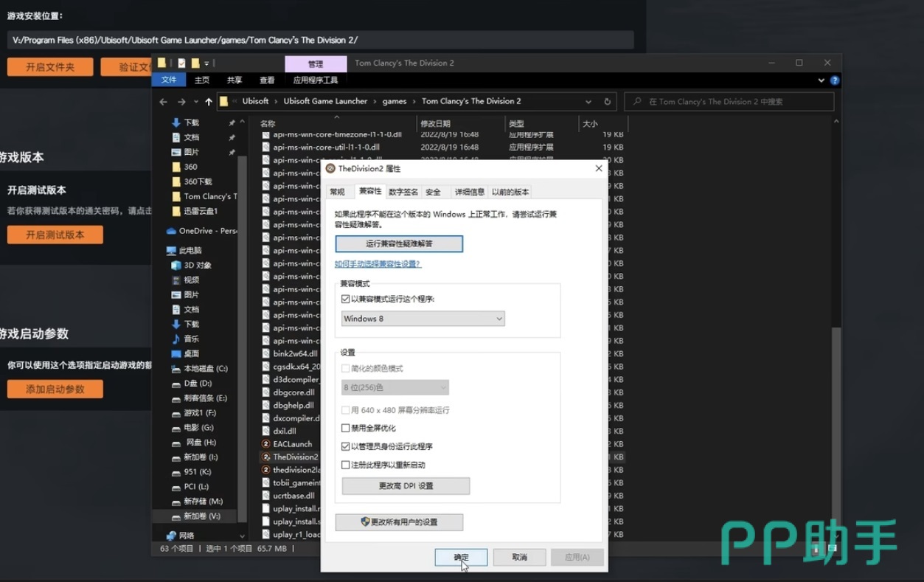Navigate back in Explorer
Viewport: 924px width, 582px height.
point(164,102)
